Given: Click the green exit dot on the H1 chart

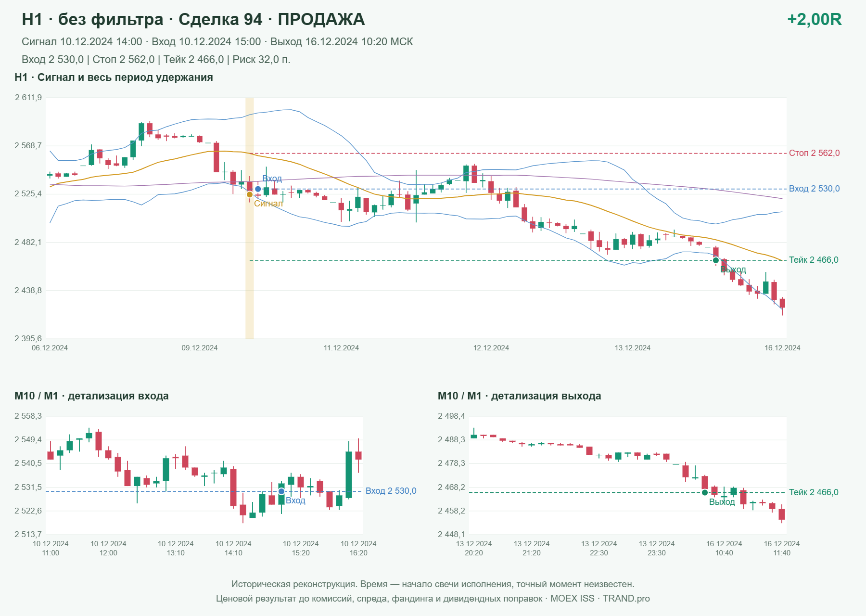Looking at the screenshot, I should [x=716, y=260].
